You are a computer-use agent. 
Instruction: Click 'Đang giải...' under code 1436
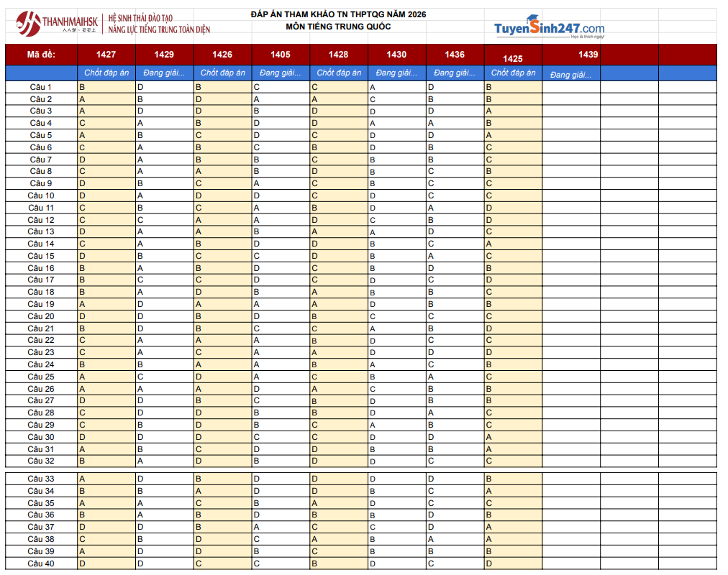pyautogui.click(x=455, y=73)
